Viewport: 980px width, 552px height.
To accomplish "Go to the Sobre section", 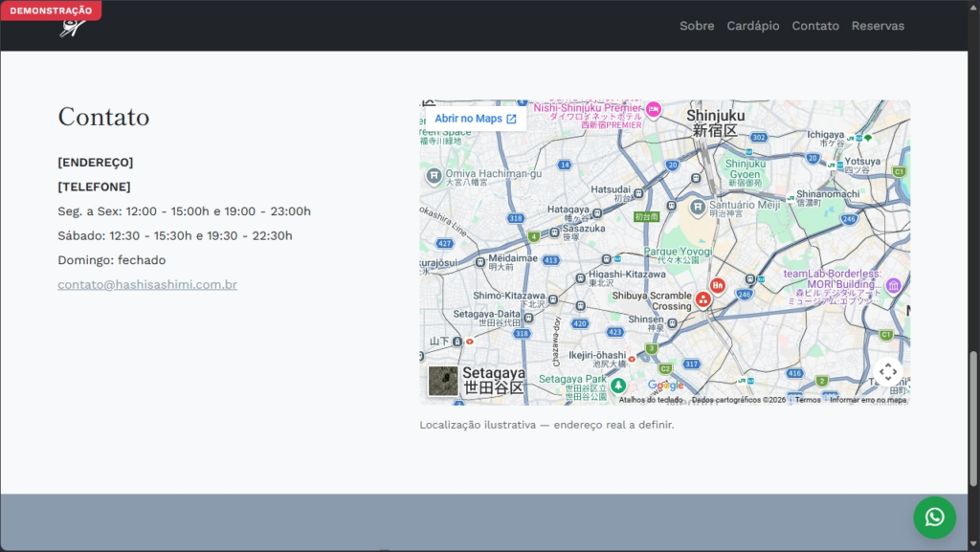I will 697,26.
